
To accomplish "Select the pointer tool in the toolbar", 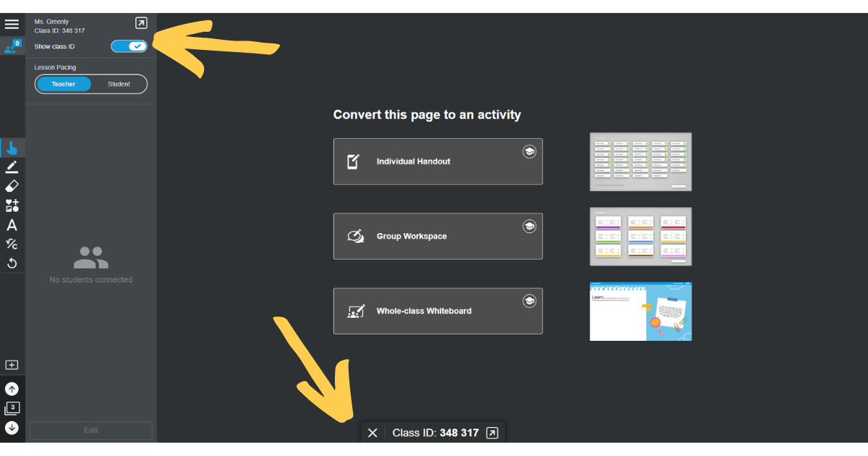I will pyautogui.click(x=12, y=148).
